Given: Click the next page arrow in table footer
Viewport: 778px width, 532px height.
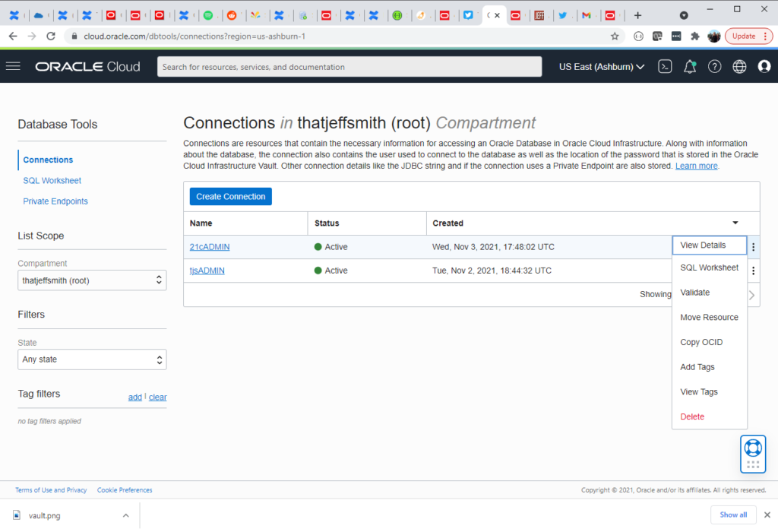Looking at the screenshot, I should point(751,295).
